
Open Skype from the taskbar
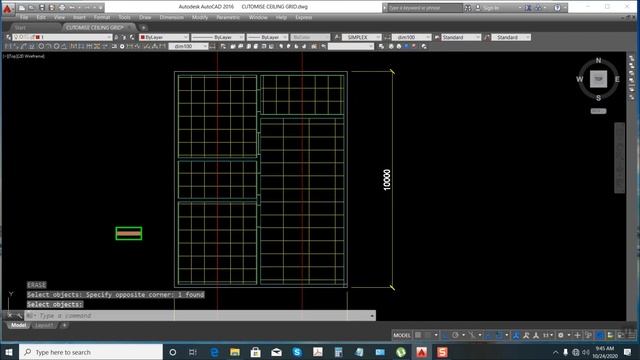tap(297, 352)
